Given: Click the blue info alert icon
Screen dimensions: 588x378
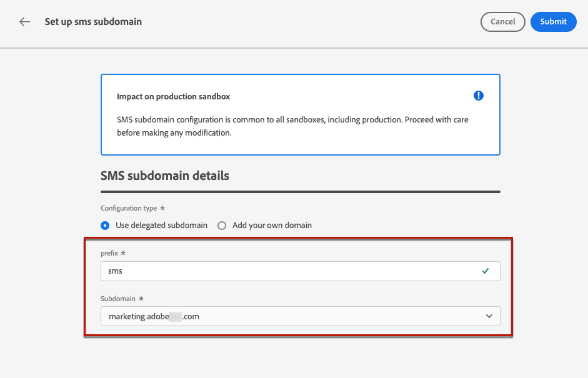Looking at the screenshot, I should tap(479, 96).
